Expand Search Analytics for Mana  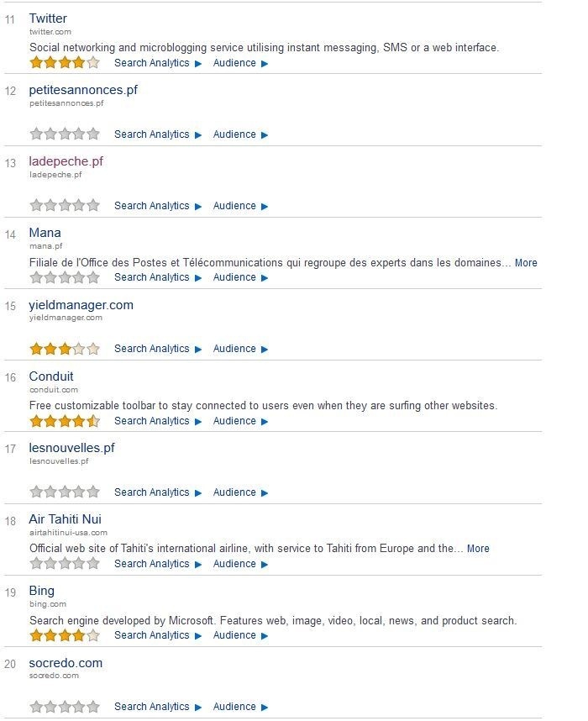coord(157,277)
